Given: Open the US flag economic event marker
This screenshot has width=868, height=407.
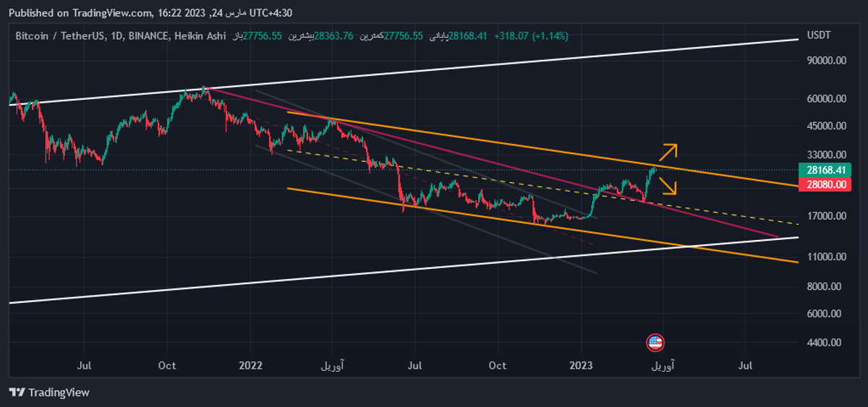Looking at the screenshot, I should click(x=655, y=343).
